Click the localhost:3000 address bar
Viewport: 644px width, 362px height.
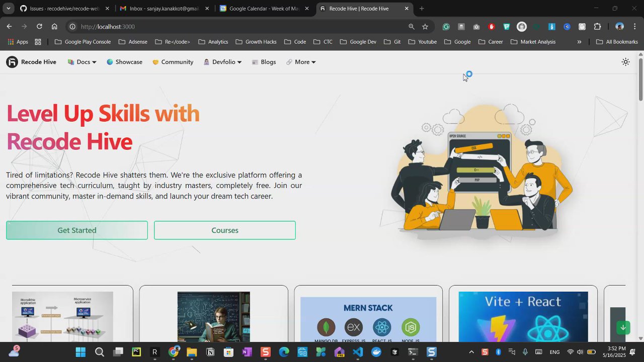[x=242, y=27]
